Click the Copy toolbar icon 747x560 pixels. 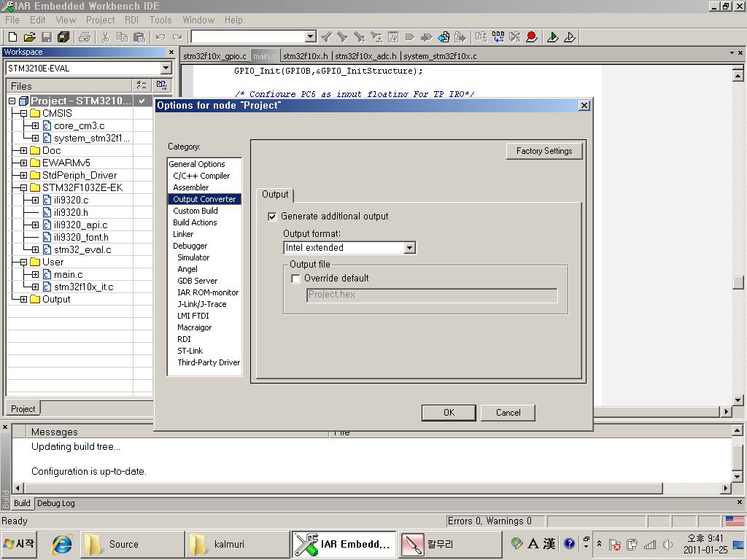(122, 36)
